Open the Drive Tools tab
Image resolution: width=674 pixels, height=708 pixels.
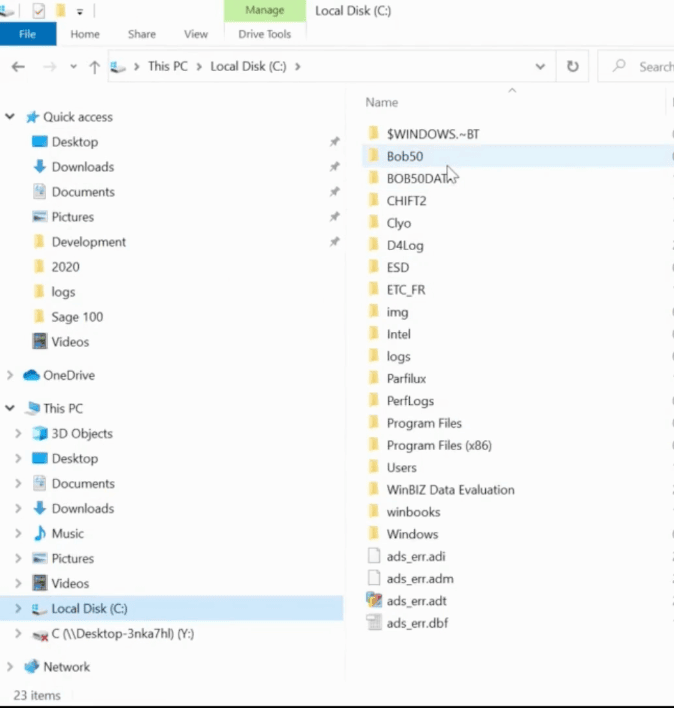point(265,34)
